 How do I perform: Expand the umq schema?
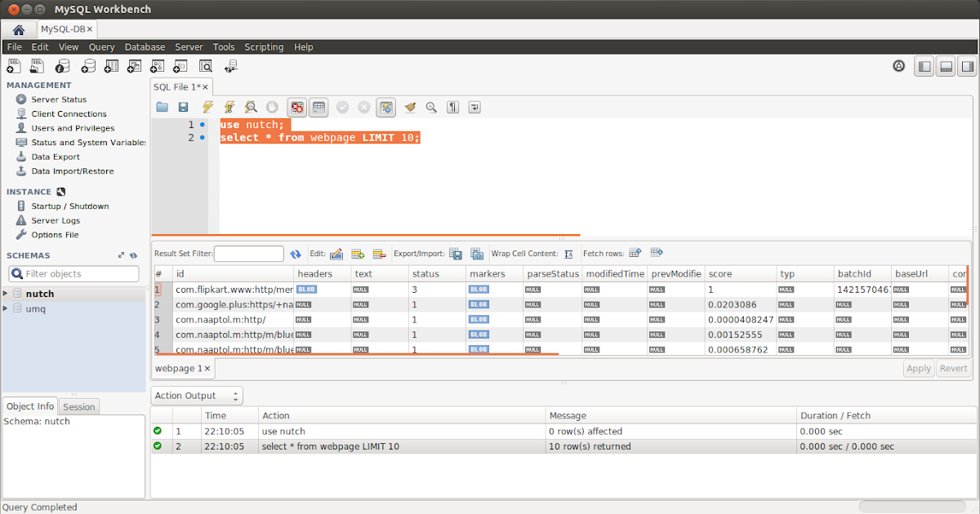[x=6, y=308]
